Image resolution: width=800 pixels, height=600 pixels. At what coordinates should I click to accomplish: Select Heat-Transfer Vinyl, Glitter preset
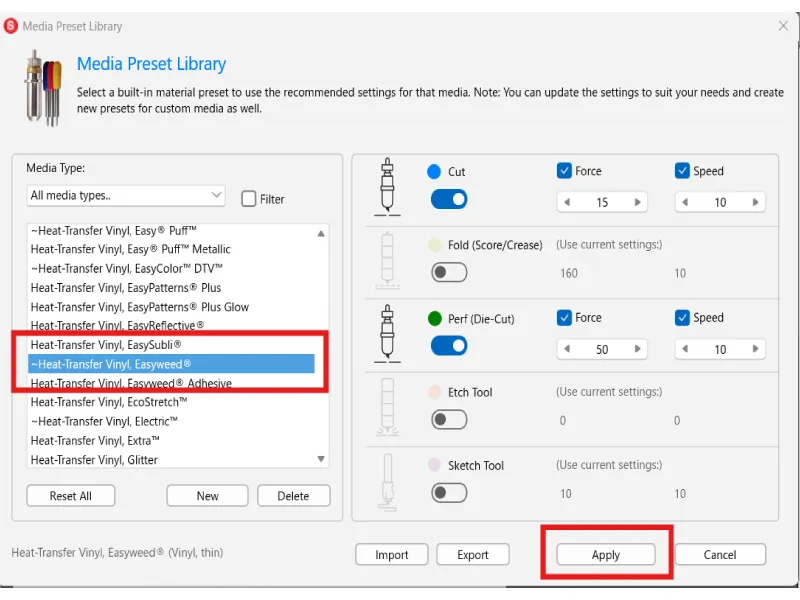[94, 460]
